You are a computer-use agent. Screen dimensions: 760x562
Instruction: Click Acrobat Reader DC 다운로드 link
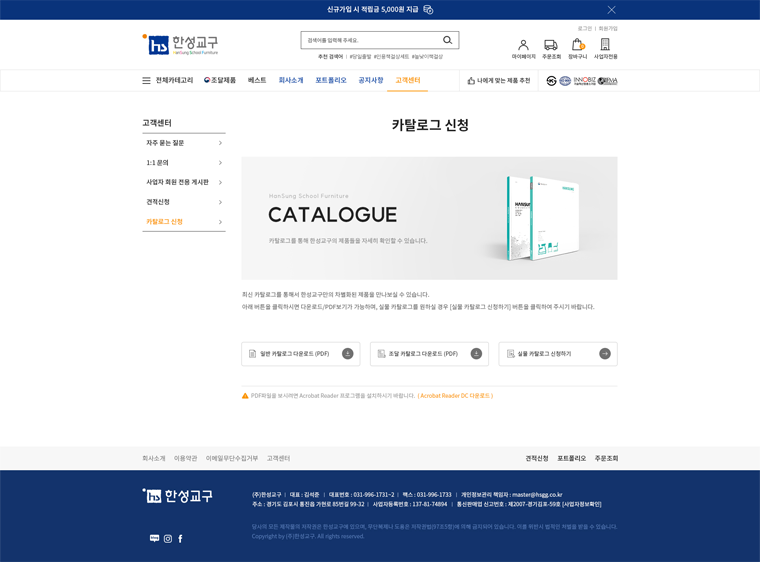pos(455,396)
